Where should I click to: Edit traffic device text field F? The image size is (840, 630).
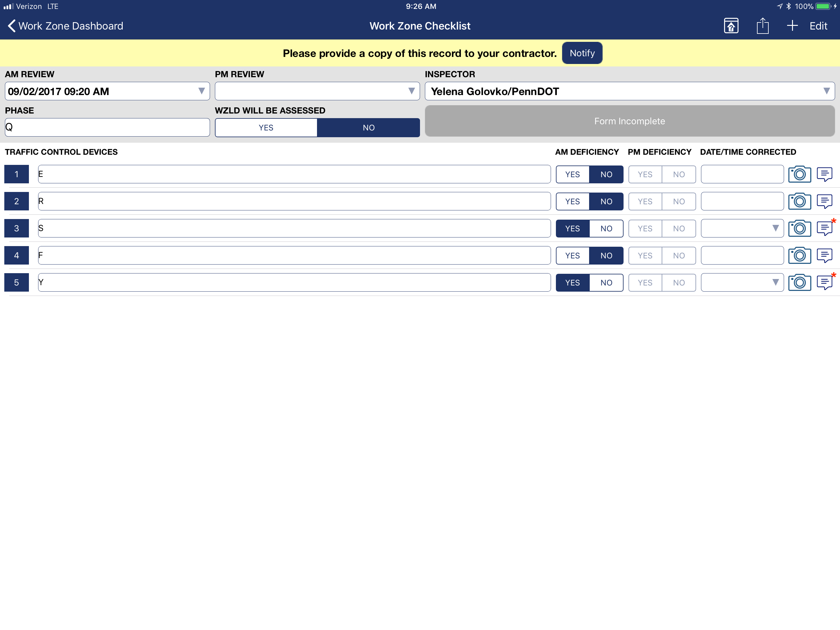[x=294, y=255]
